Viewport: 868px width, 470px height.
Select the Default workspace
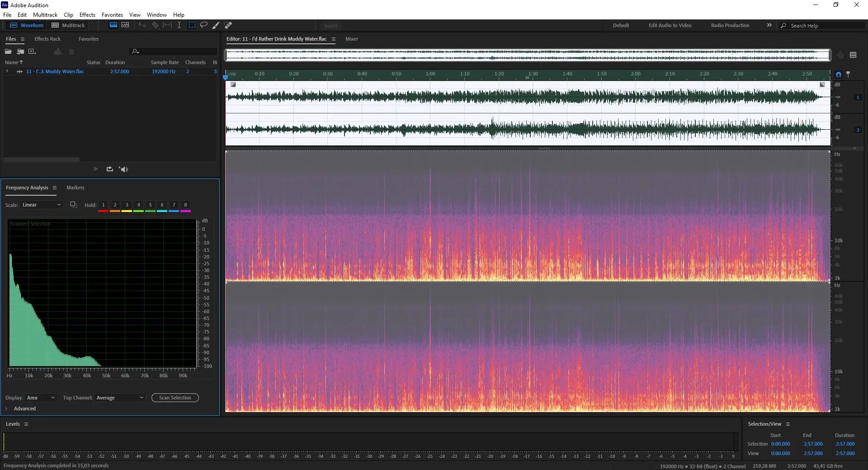tap(621, 26)
